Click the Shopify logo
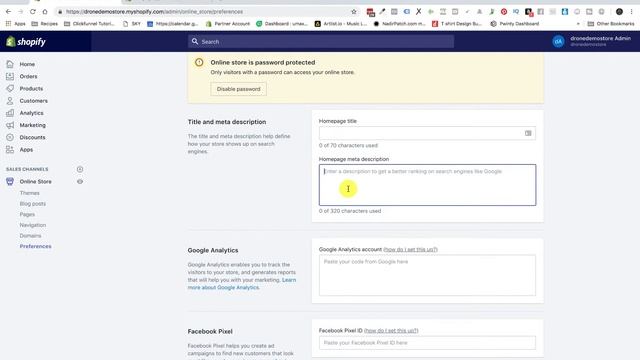This screenshot has height=360, width=640. 26,42
